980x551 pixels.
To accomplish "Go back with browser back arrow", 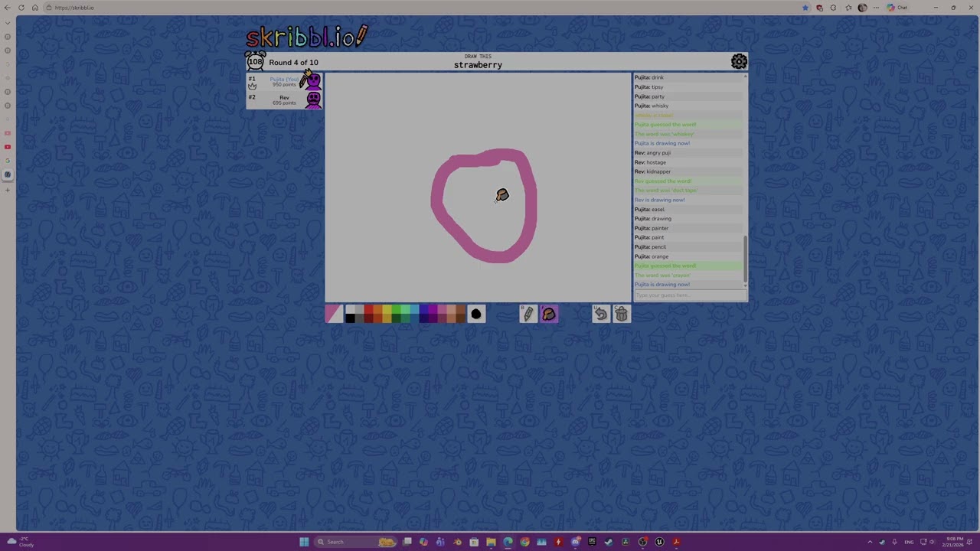I will (x=8, y=8).
